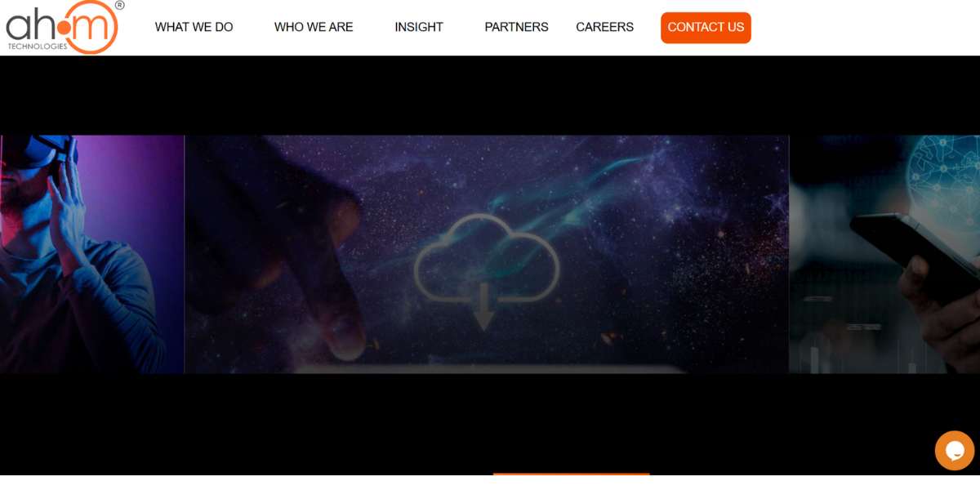Go to the CAREERS page
The image size is (980, 490).
pyautogui.click(x=604, y=27)
